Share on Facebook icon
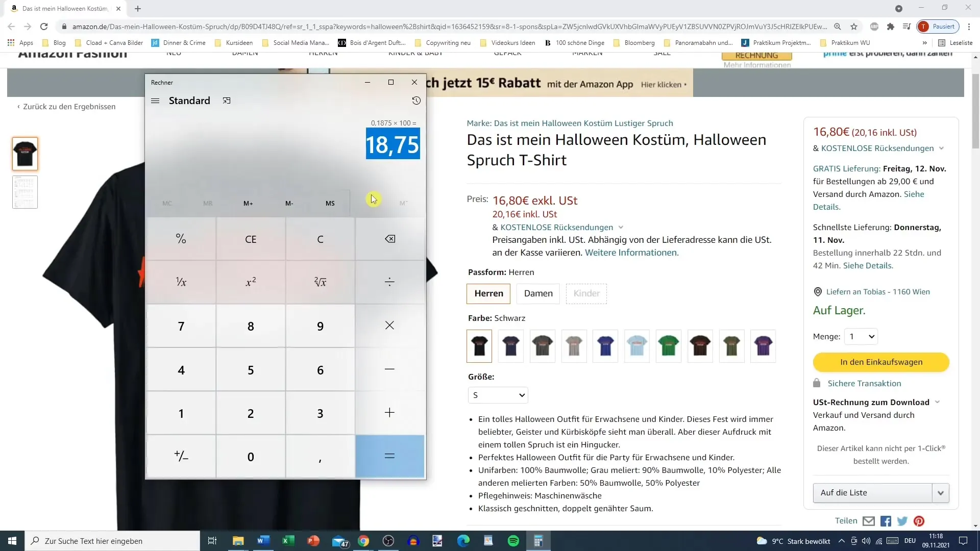 pyautogui.click(x=886, y=521)
